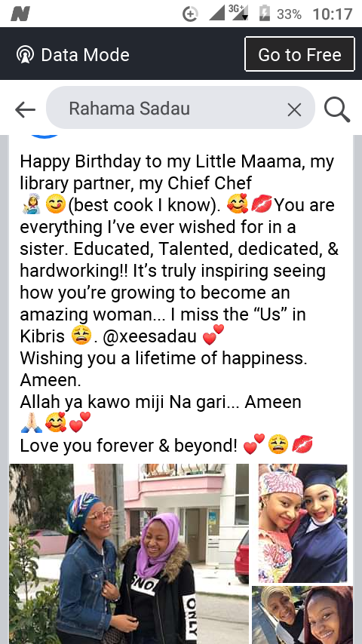The width and height of the screenshot is (362, 644).
Task: Tap the Data Mode broadcast icon
Action: tap(25, 54)
